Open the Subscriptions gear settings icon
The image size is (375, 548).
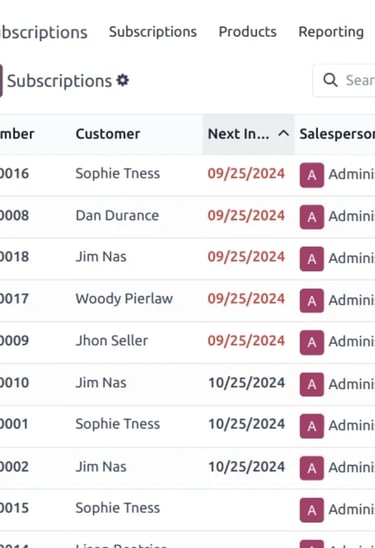click(x=123, y=80)
